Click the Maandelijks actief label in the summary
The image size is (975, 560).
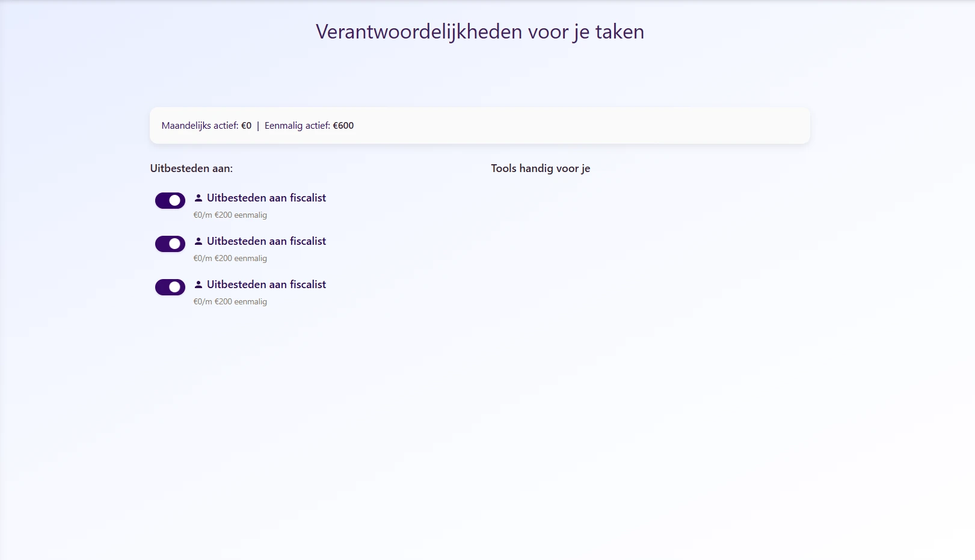(200, 126)
